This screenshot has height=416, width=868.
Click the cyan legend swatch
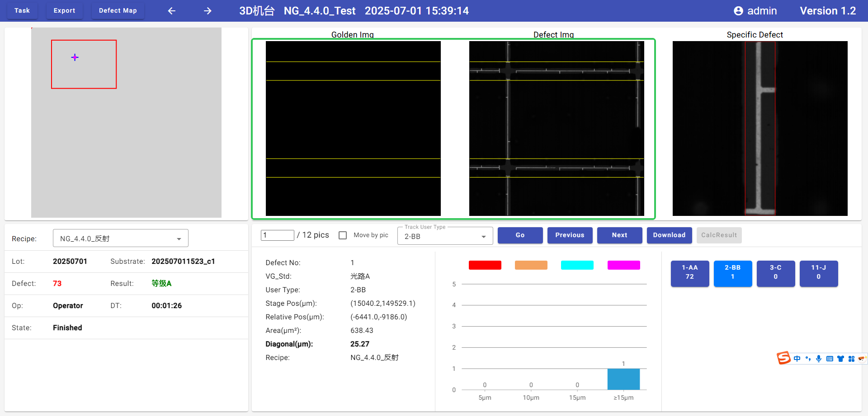577,265
